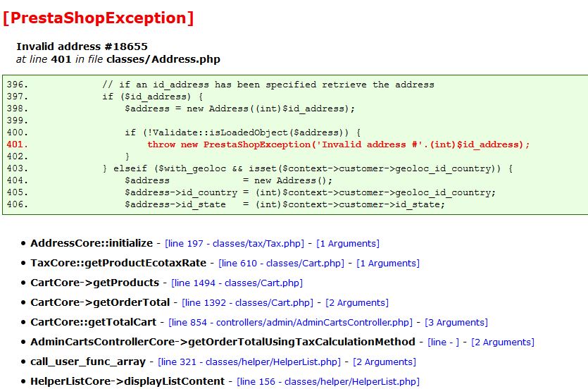The image size is (588, 389).
Task: Click code line 406 id_state assignment
Action: point(284,204)
